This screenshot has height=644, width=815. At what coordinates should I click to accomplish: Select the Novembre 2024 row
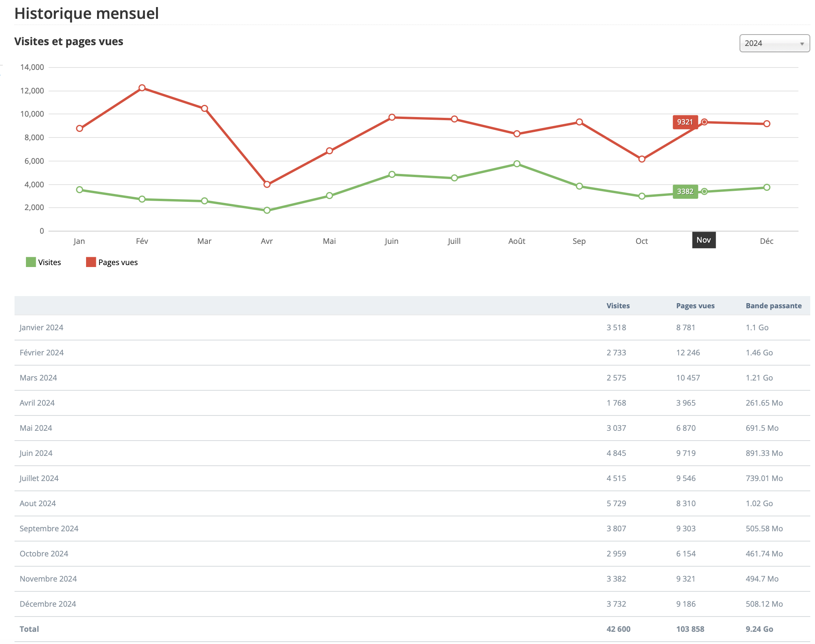(412, 579)
